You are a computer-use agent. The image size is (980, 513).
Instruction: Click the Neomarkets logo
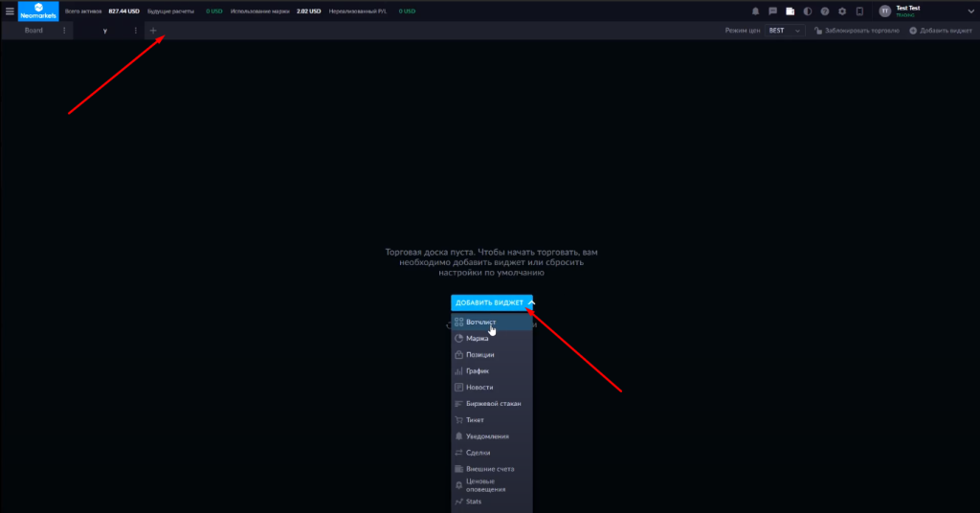pyautogui.click(x=38, y=11)
